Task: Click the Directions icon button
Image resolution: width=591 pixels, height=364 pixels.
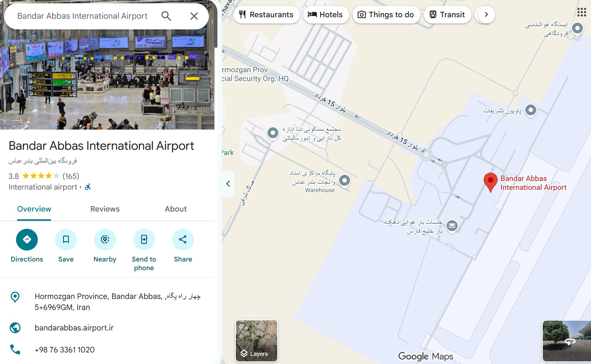Action: 27,239
